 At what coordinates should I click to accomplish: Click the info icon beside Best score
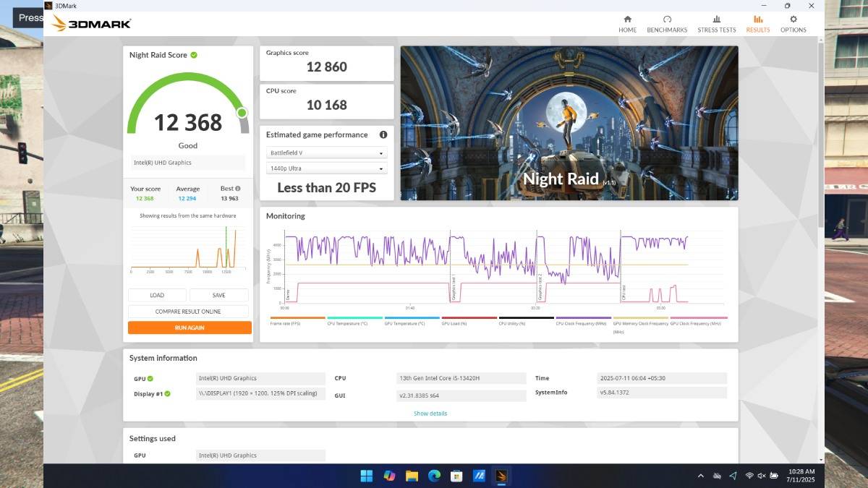point(238,189)
